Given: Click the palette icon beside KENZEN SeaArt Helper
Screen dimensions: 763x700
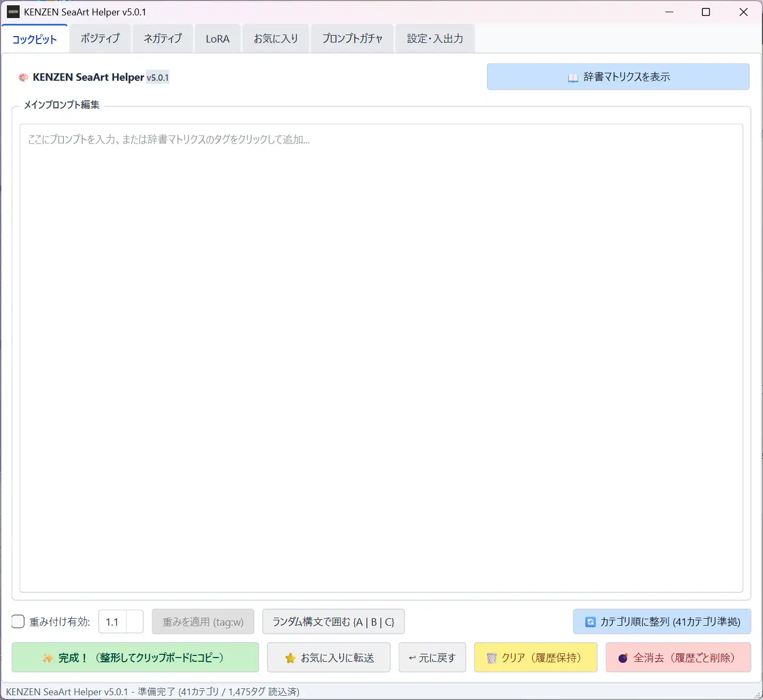Looking at the screenshot, I should [23, 78].
